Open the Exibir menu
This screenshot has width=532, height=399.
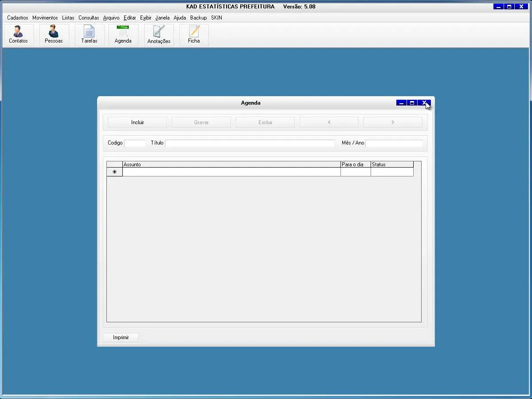tap(146, 18)
